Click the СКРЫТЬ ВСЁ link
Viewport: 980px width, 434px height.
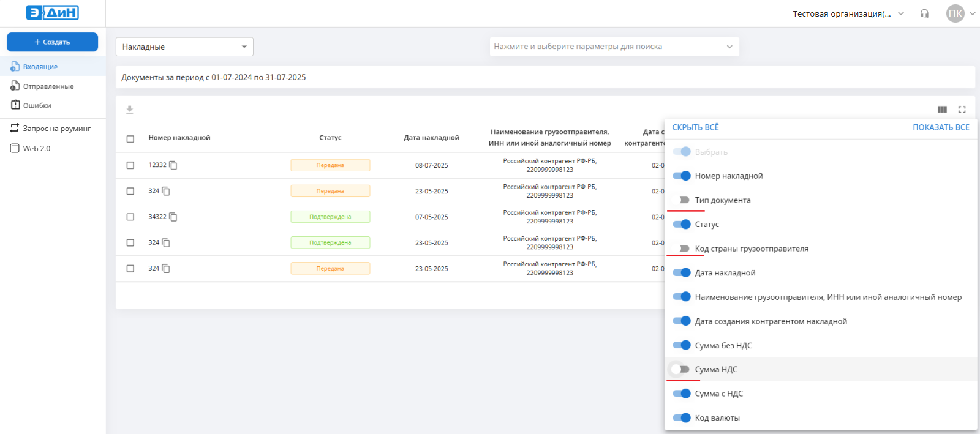695,127
